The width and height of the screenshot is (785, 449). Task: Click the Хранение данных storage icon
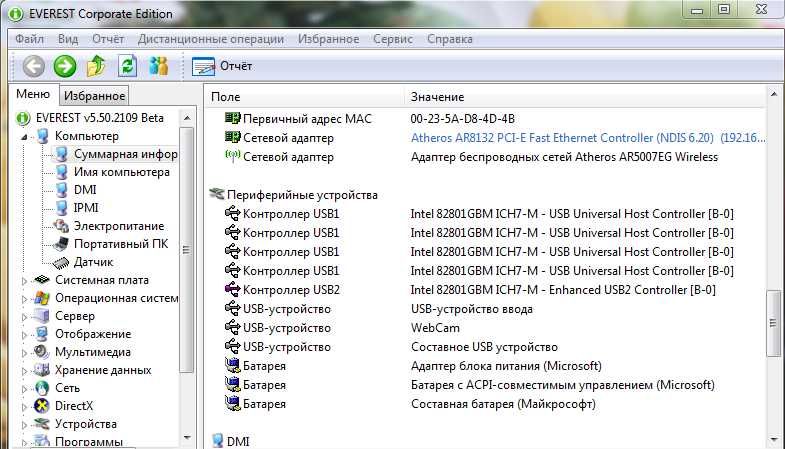coord(42,370)
